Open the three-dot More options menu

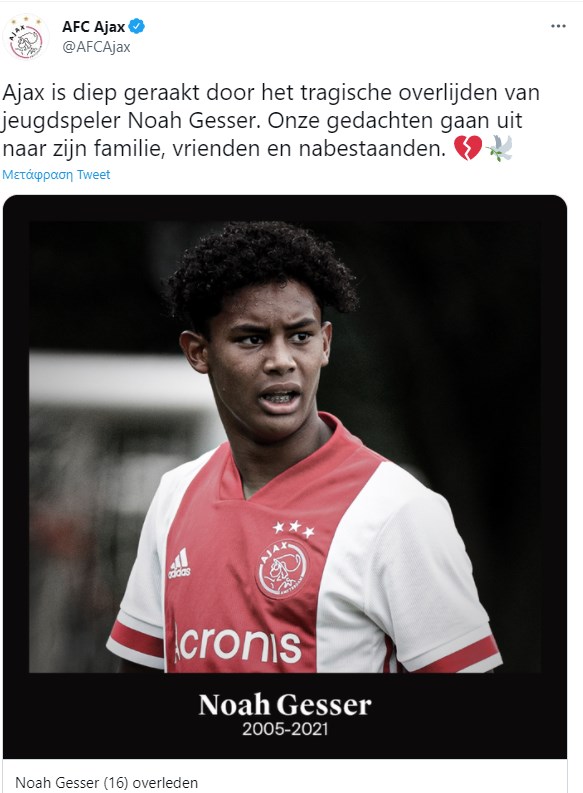[558, 26]
